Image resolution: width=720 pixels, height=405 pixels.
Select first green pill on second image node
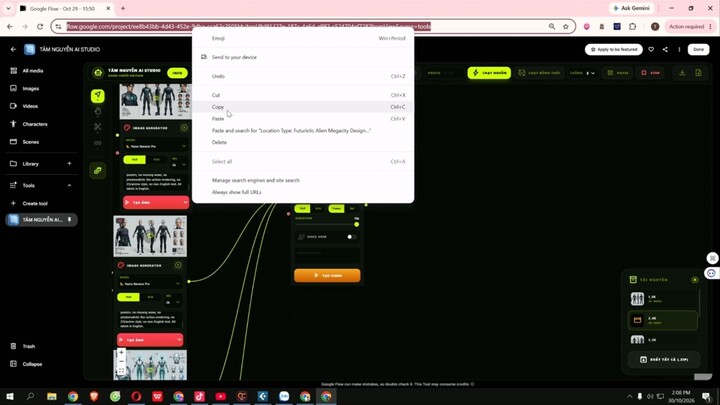[128, 297]
